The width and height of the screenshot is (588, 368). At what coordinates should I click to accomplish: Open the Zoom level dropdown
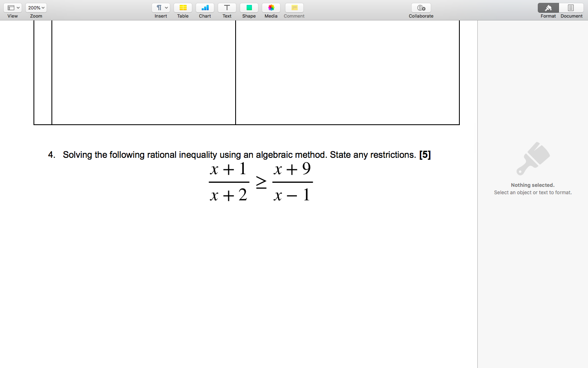point(36,7)
